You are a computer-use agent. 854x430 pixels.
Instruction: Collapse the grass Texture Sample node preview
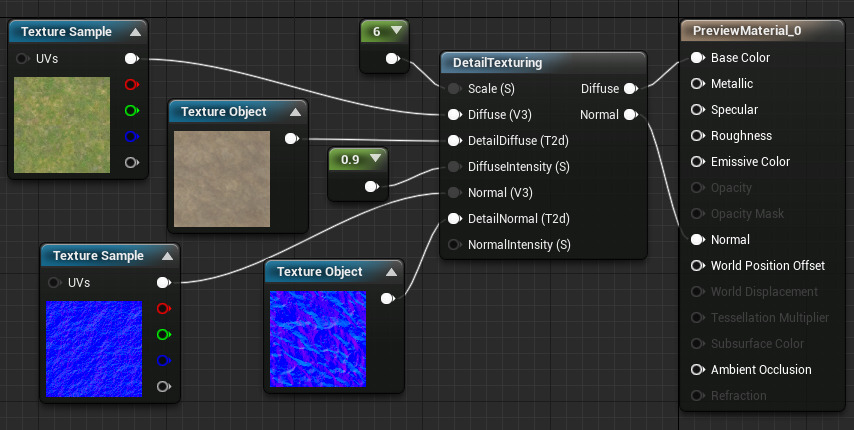tap(135, 32)
